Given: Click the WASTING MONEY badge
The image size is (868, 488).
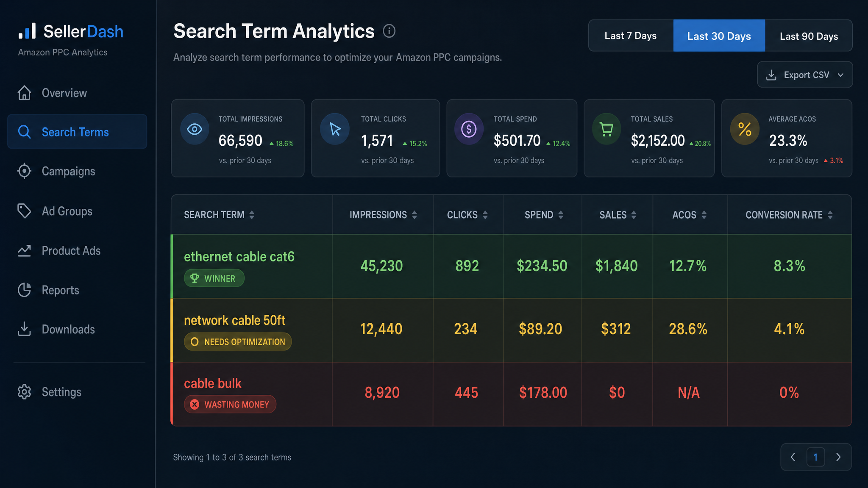Looking at the screenshot, I should 230,405.
